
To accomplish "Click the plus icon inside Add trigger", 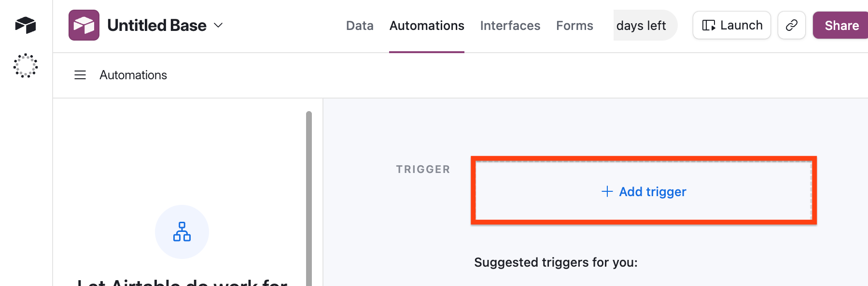I will 606,191.
